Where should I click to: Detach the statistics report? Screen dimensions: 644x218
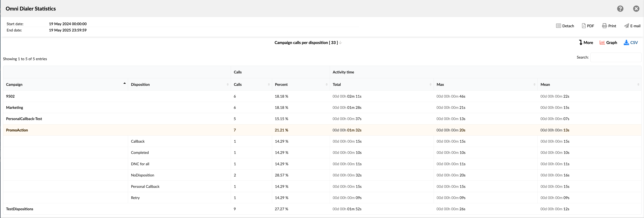coord(565,26)
